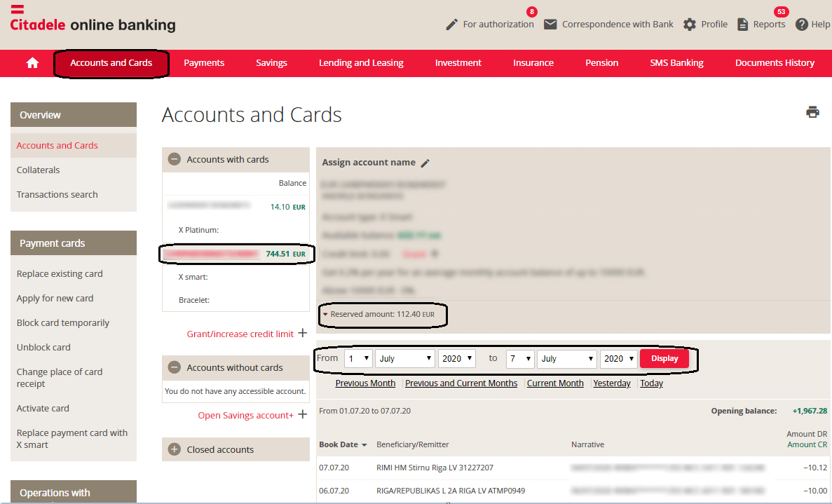Show Yesterday's transactions

click(x=612, y=383)
